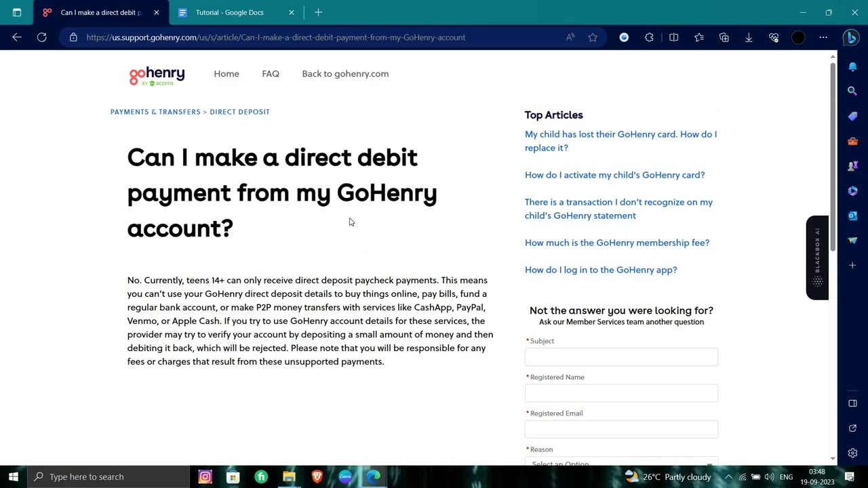Open Fiverr app on taskbar
The width and height of the screenshot is (868, 488).
pyautogui.click(x=261, y=476)
